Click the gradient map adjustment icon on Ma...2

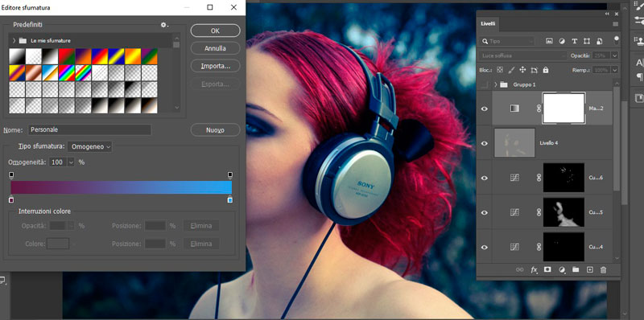(x=514, y=109)
